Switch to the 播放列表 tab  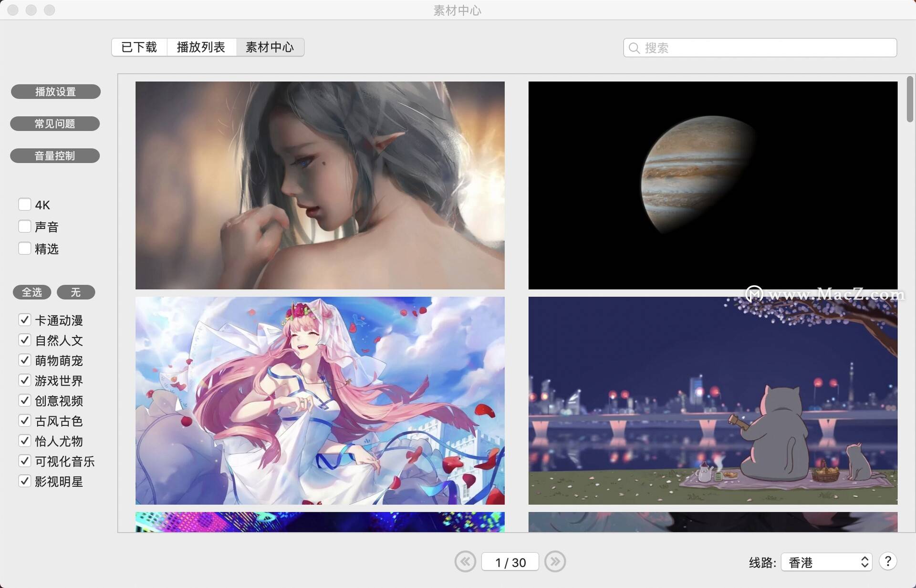click(201, 47)
